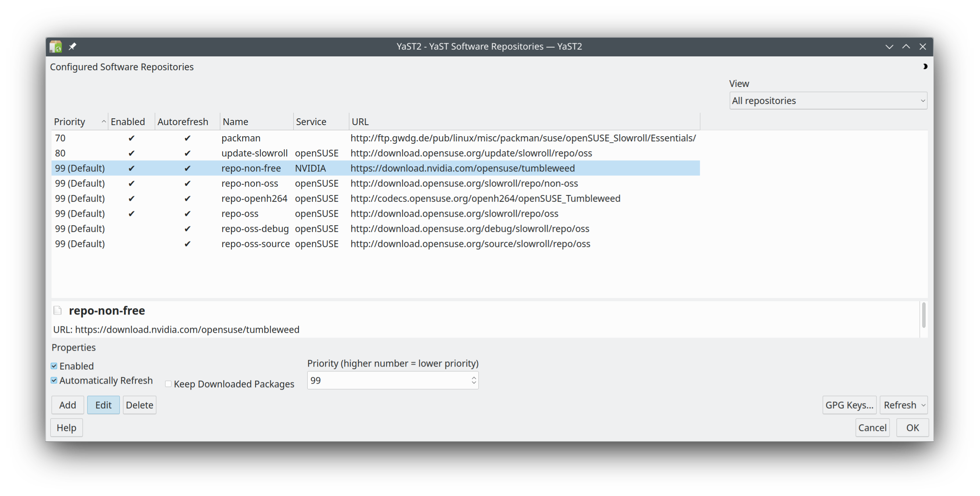Toggle the Automatically Refresh checkbox
Viewport: 980px width, 496px height.
[54, 380]
